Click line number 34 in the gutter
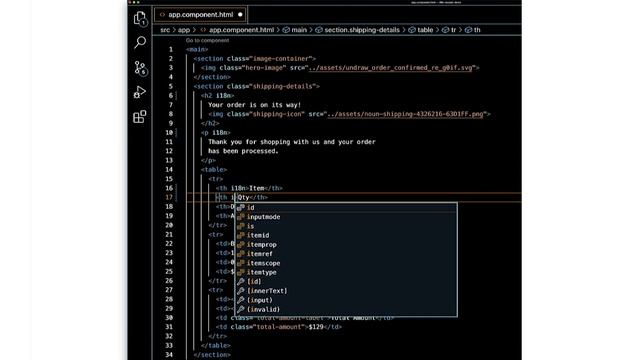This screenshot has width=640, height=360. [169, 355]
